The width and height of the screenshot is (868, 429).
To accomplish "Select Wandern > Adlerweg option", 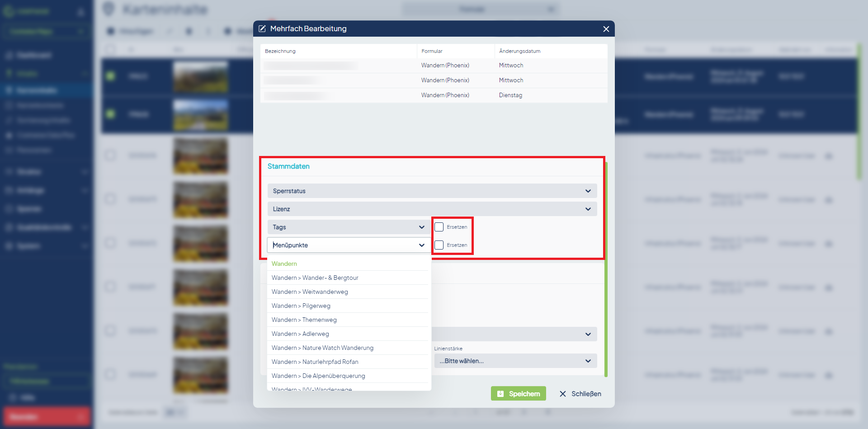I will [348, 334].
